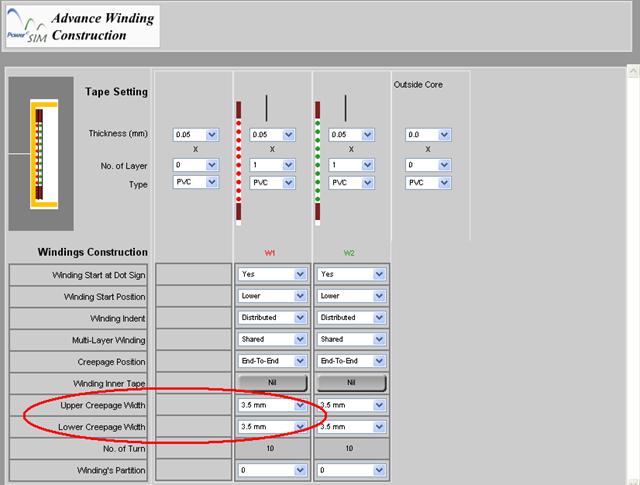Click the green W2 winding dots diagram
Screen dimensions: 640x485
tap(318, 160)
